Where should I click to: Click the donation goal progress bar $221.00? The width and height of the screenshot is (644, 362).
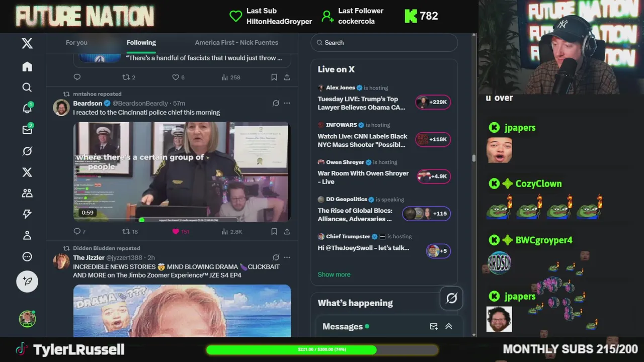[x=322, y=349]
